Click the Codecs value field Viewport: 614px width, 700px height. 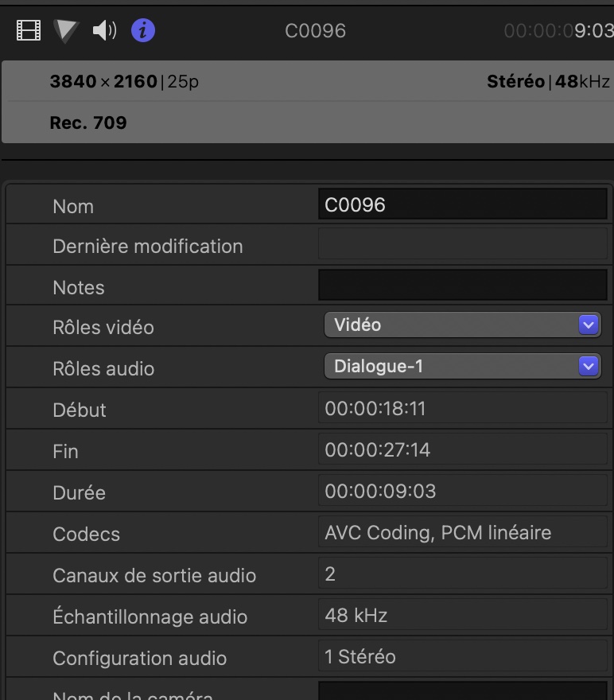462,533
